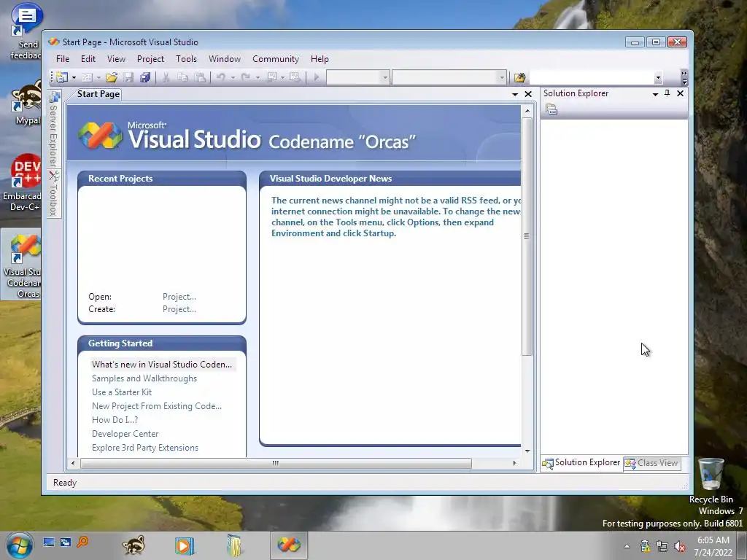Open the Solution Platforms combo box
This screenshot has width=747, height=560.
click(x=449, y=77)
